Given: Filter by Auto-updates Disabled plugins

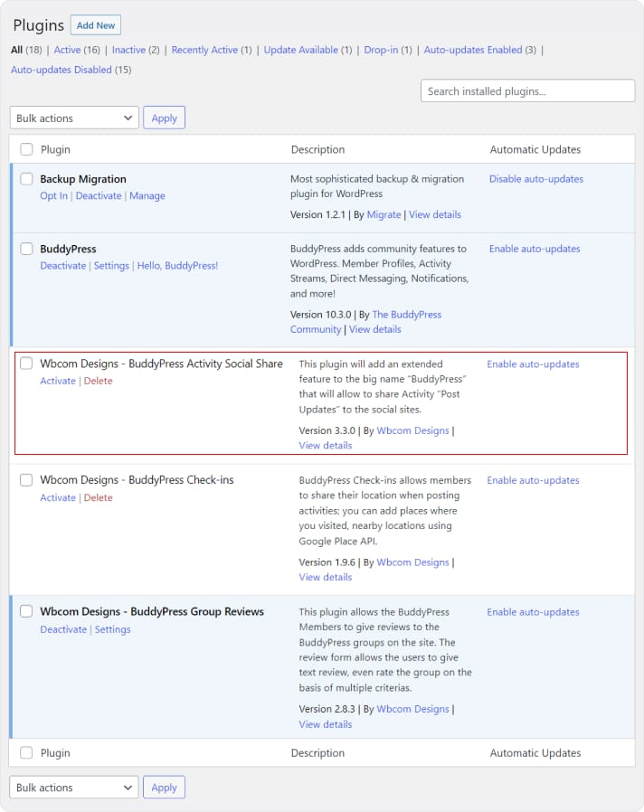Looking at the screenshot, I should (61, 70).
